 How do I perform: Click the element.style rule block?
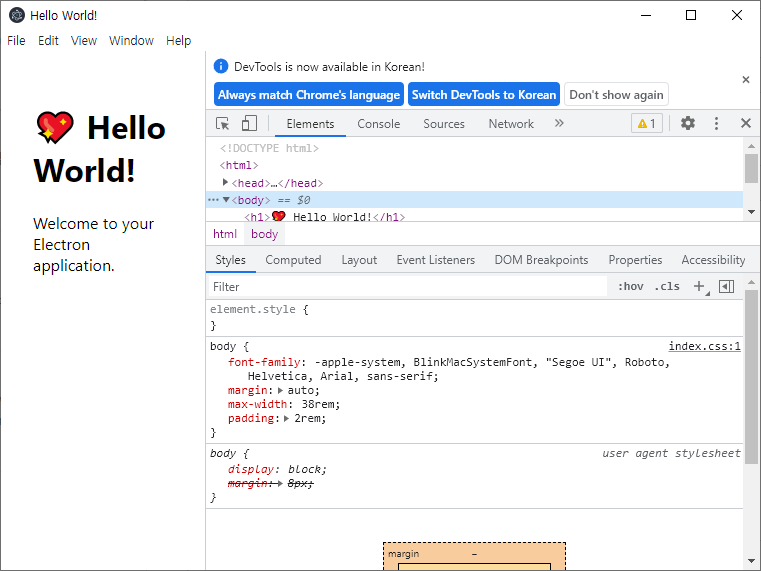474,317
